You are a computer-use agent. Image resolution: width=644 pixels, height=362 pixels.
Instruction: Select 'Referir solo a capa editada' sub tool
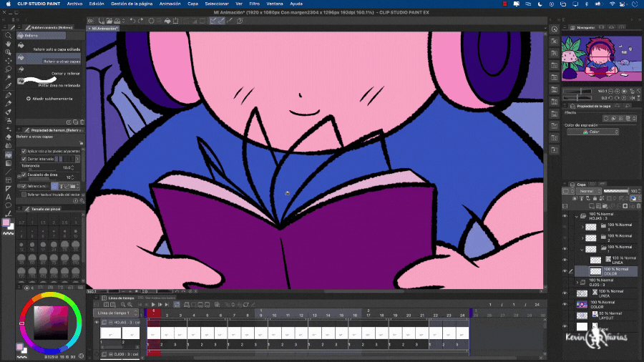pyautogui.click(x=49, y=47)
